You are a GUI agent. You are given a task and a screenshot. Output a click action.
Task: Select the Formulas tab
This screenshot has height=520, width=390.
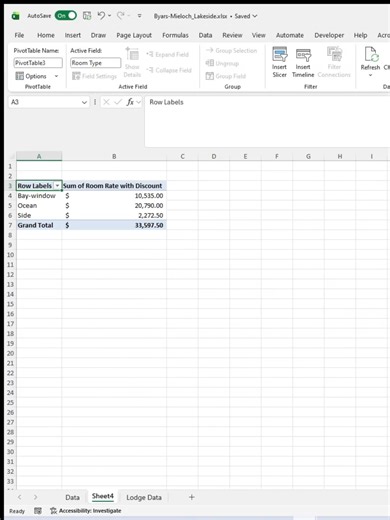pos(175,35)
